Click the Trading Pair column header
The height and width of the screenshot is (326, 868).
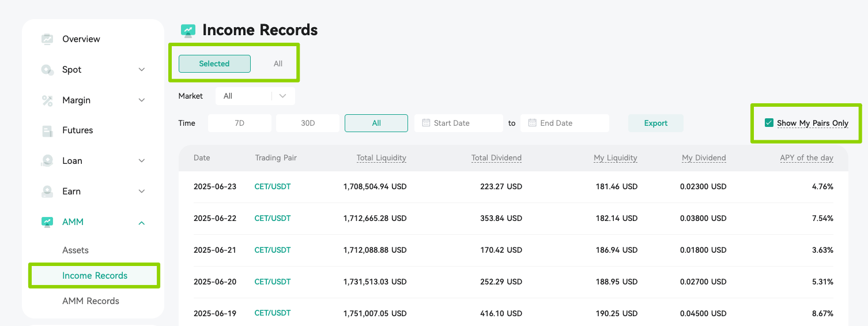[276, 158]
